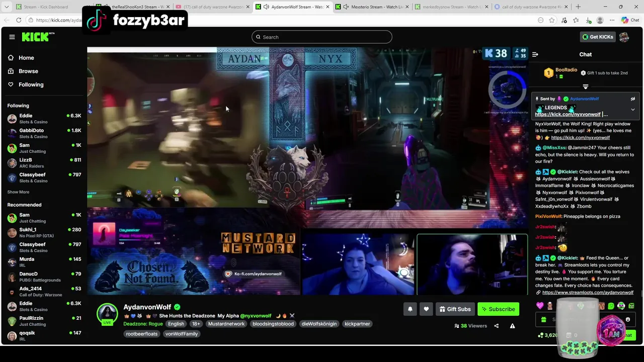Click Show More under Following
Screen dimensions: 644x362
[x=18, y=192]
